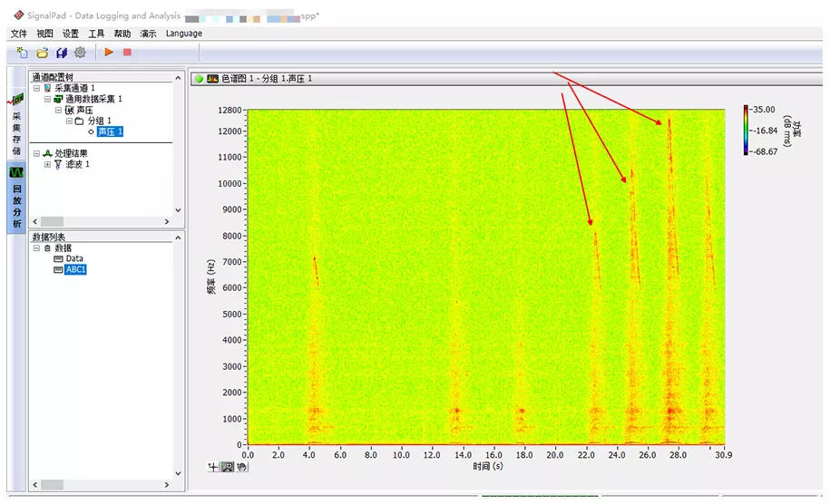Switch to the 回放分析 side tab

pyautogui.click(x=16, y=198)
